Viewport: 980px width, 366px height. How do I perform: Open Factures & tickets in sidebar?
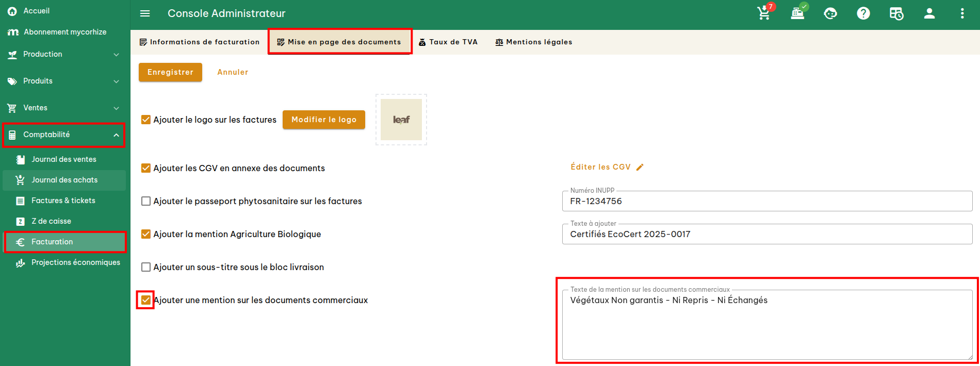pos(64,201)
